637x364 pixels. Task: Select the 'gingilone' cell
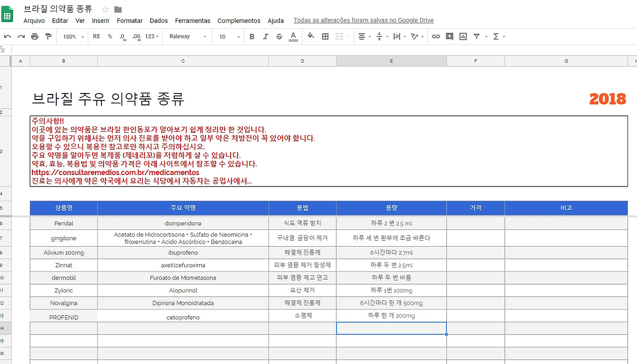tap(64, 238)
